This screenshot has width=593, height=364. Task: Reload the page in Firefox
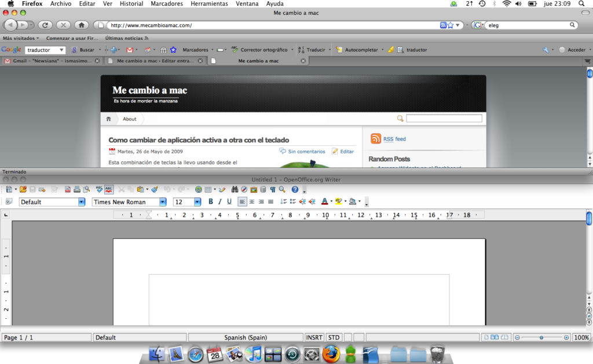pyautogui.click(x=45, y=25)
